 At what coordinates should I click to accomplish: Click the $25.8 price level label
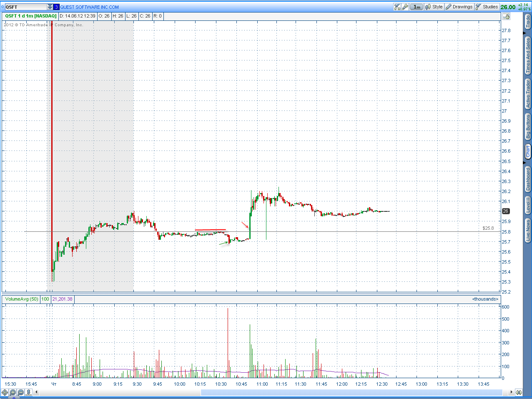(x=488, y=228)
